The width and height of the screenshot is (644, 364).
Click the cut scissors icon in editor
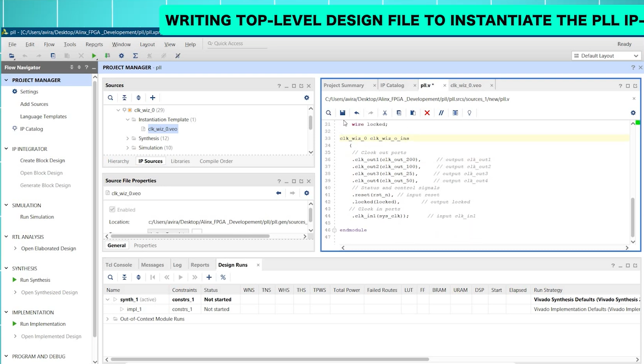385,113
